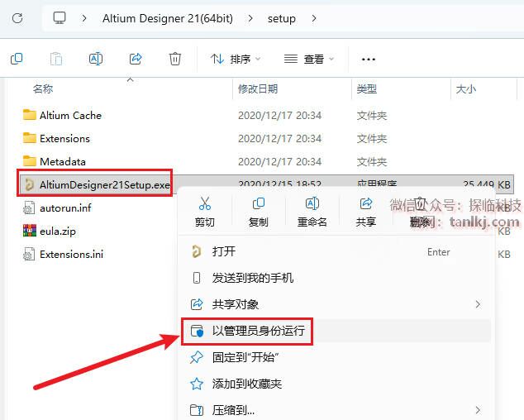Open the view (查看) dropdown
This screenshot has height=420, width=524.
click(x=309, y=60)
